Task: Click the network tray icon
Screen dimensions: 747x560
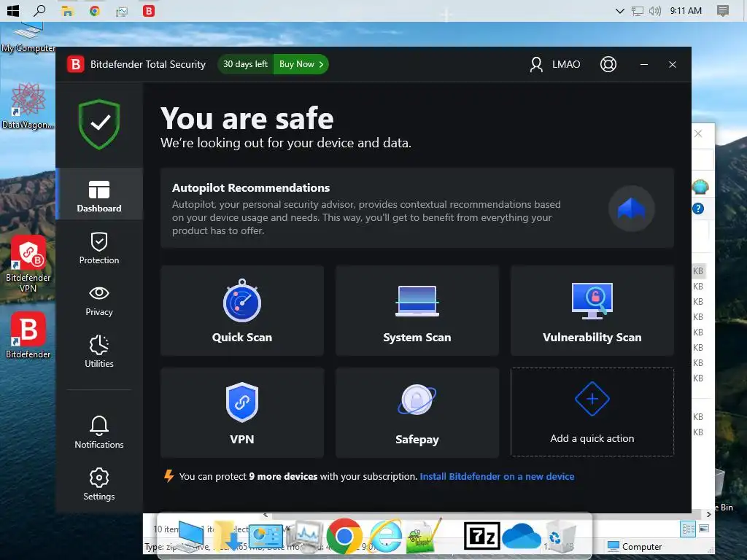Action: (x=638, y=11)
